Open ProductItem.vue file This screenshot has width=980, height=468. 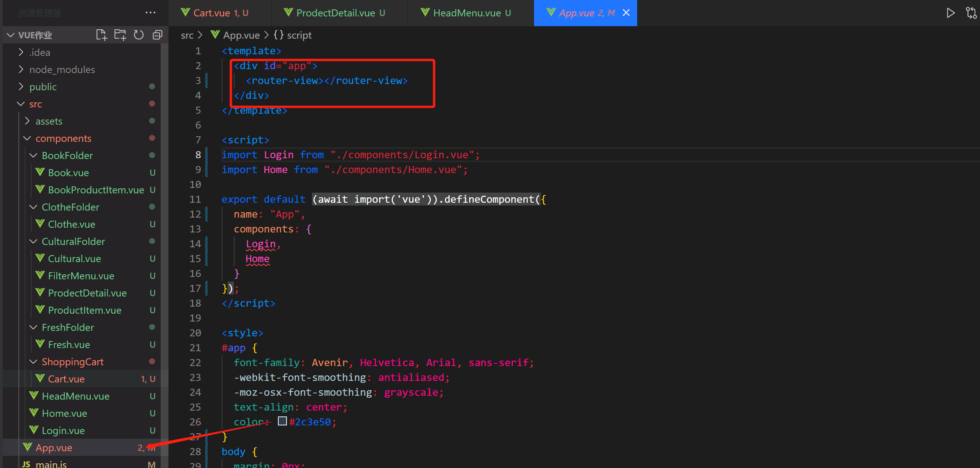pyautogui.click(x=82, y=310)
